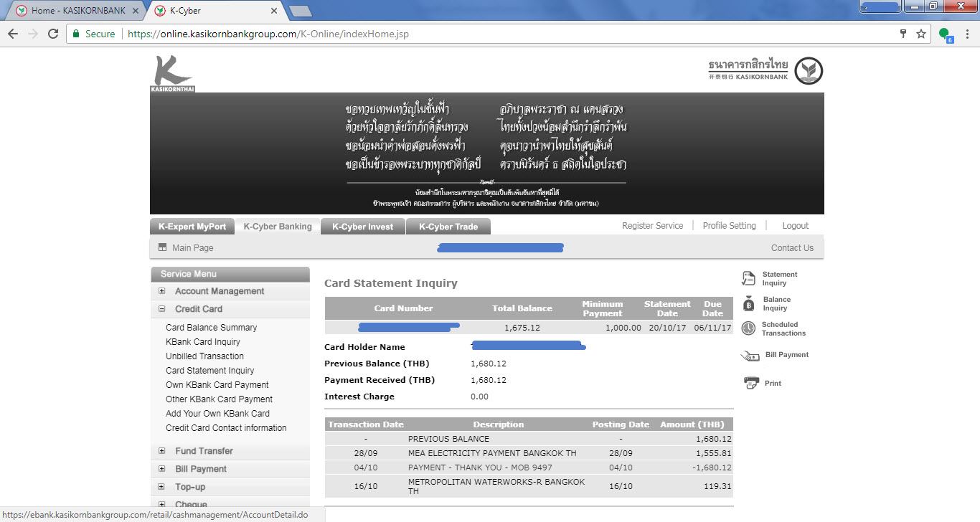Close the K-Cyber browser tab
The width and height of the screenshot is (980, 522).
(x=273, y=11)
